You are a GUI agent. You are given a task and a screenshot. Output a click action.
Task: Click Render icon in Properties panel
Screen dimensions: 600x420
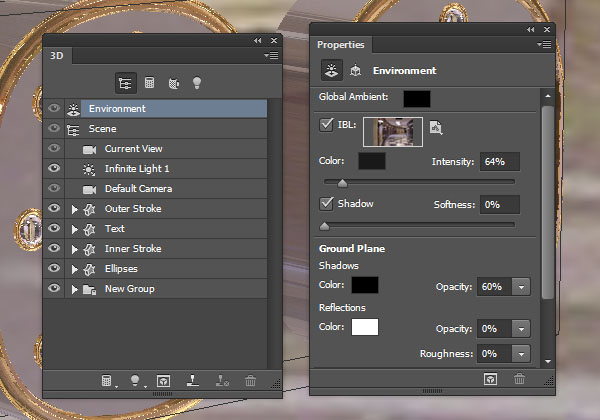pyautogui.click(x=491, y=379)
